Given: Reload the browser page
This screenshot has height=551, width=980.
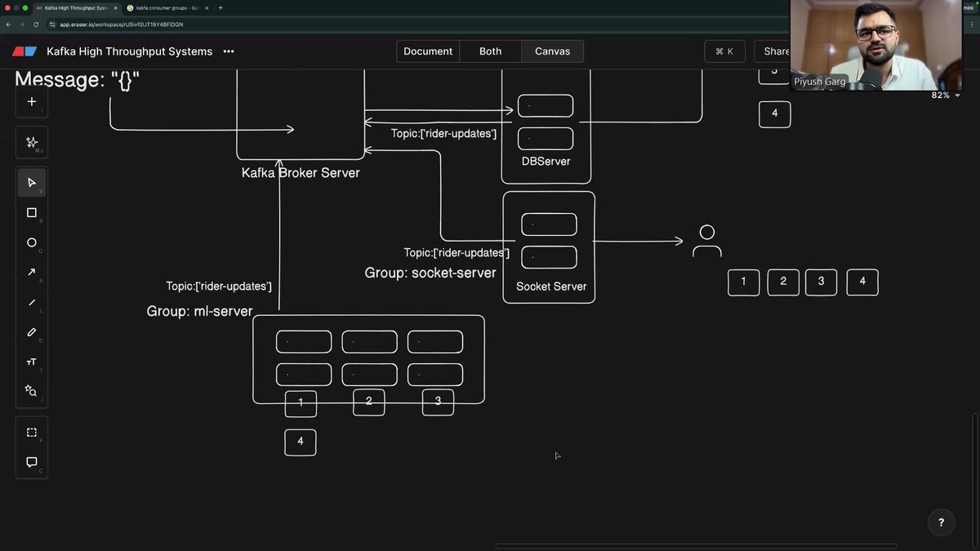Looking at the screenshot, I should (x=36, y=24).
